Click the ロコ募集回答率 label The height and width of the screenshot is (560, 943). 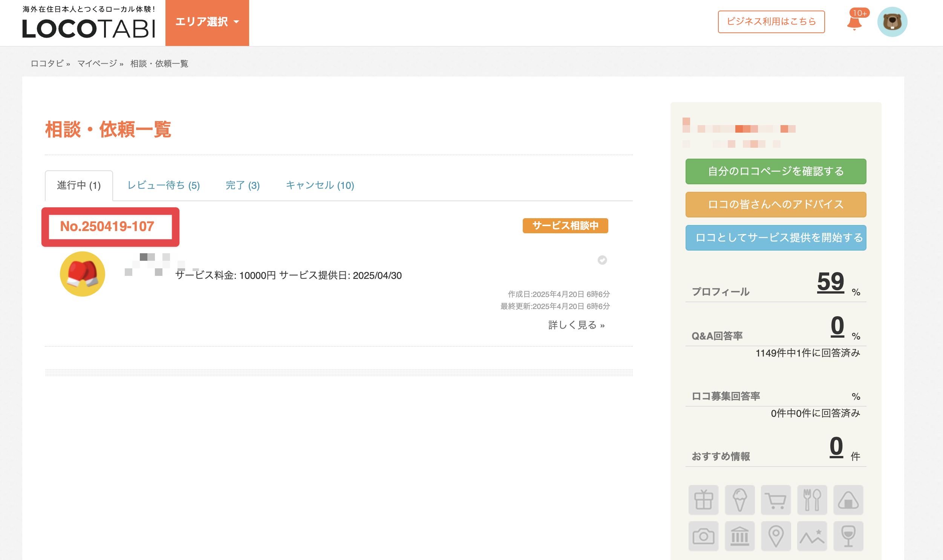point(725,396)
